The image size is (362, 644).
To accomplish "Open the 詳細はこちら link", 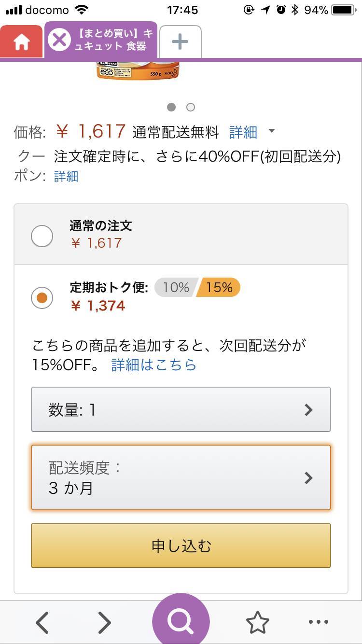I will [154, 364].
